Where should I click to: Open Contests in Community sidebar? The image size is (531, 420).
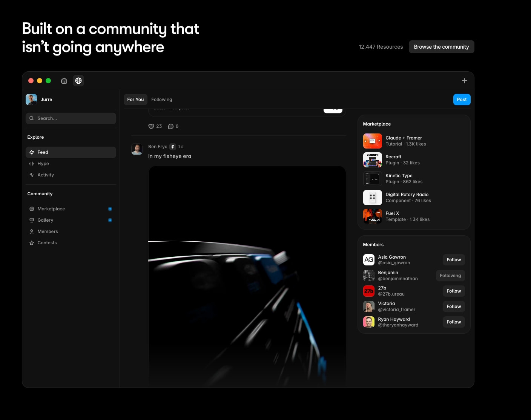[71, 243]
